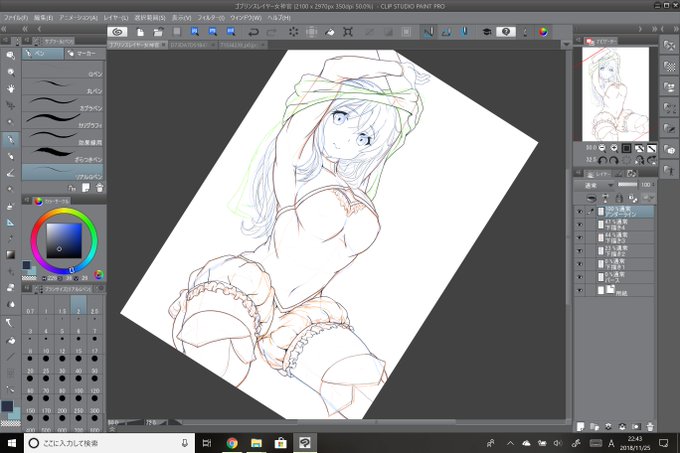The image size is (680, 453).
Task: Select the カブラペン sub tool
Action: tap(62, 104)
